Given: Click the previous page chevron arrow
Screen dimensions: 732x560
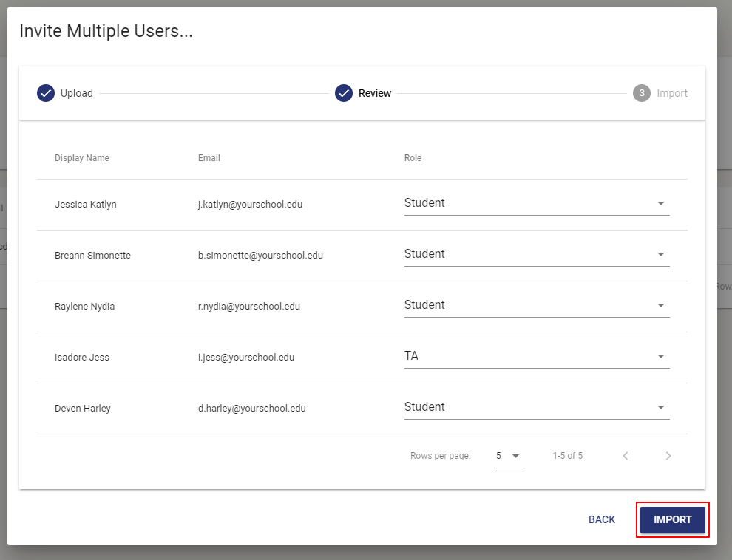Looking at the screenshot, I should (625, 456).
